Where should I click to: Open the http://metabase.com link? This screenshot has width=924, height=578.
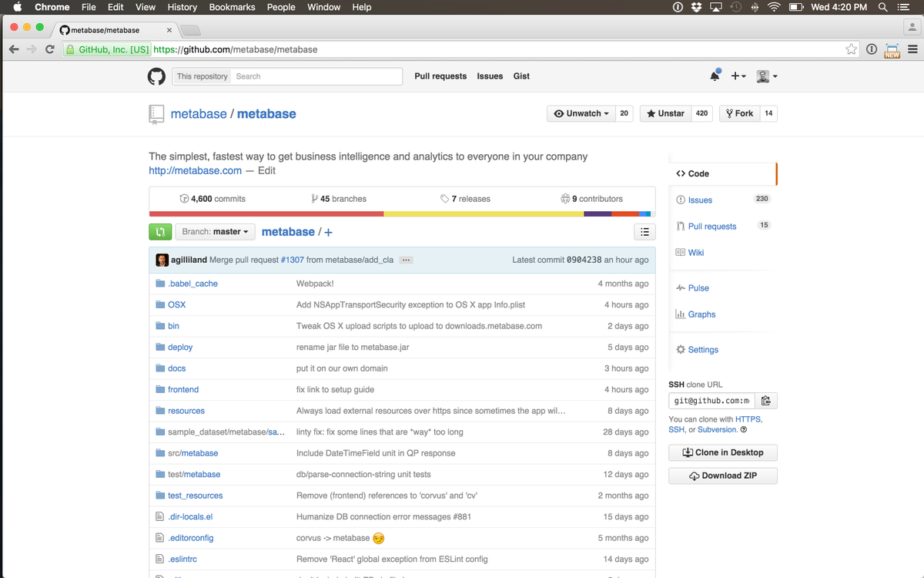pyautogui.click(x=195, y=171)
